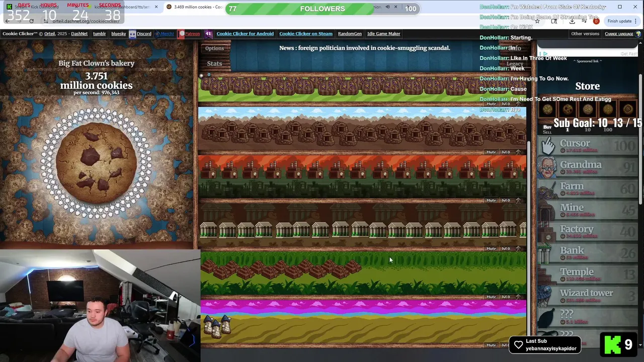The height and width of the screenshot is (362, 644).
Task: Click the language globe icon
Action: point(638,34)
